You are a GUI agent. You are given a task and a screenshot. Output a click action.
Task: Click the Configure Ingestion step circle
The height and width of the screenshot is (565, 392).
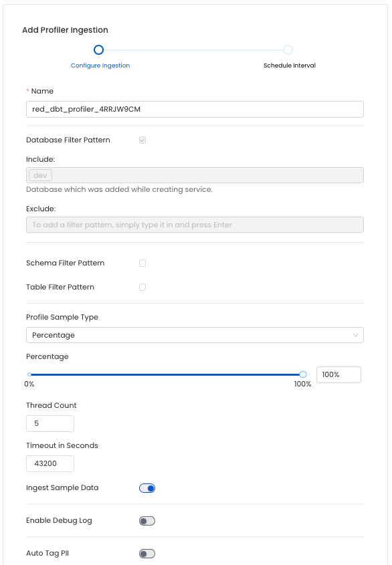[x=98, y=49]
